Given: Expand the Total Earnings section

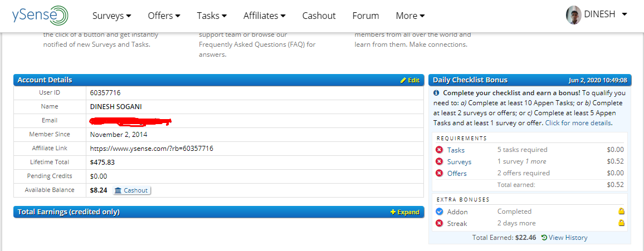Looking at the screenshot, I should pos(405,212).
